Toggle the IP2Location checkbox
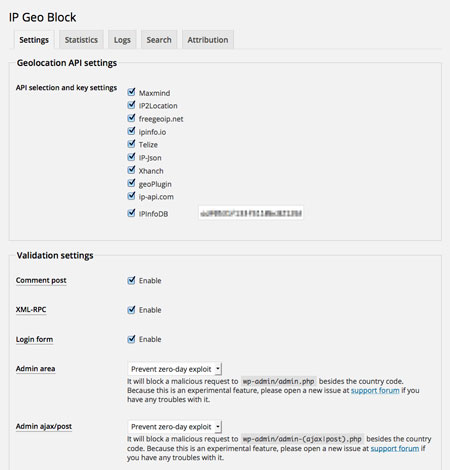 [131, 105]
